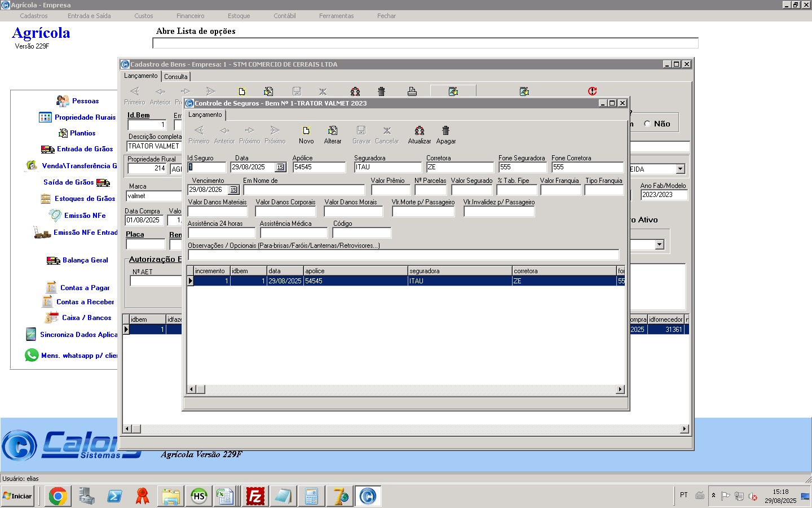Switch to the Consulta tab
Screen dimensions: 812x508
[176, 77]
